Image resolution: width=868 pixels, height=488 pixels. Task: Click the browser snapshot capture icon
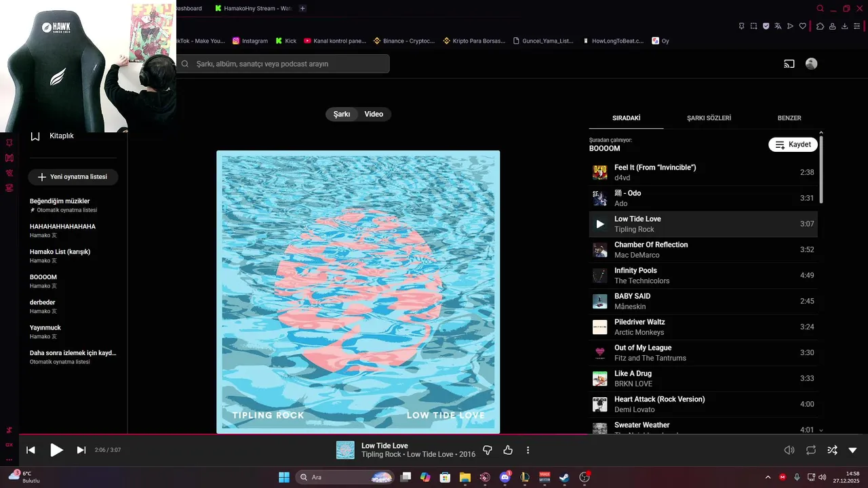click(x=753, y=26)
